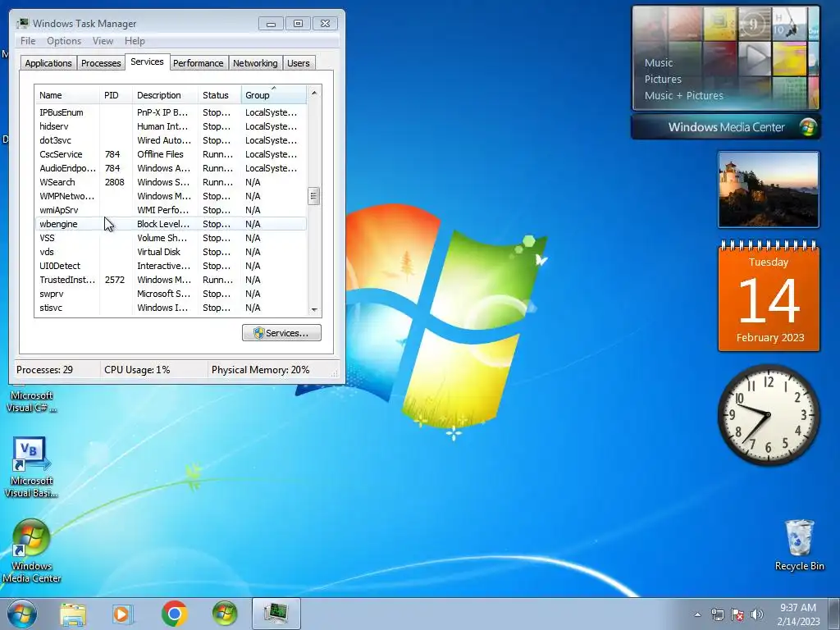Image resolution: width=840 pixels, height=630 pixels.
Task: Click scrollbar down arrow in services list
Action: pyautogui.click(x=314, y=309)
